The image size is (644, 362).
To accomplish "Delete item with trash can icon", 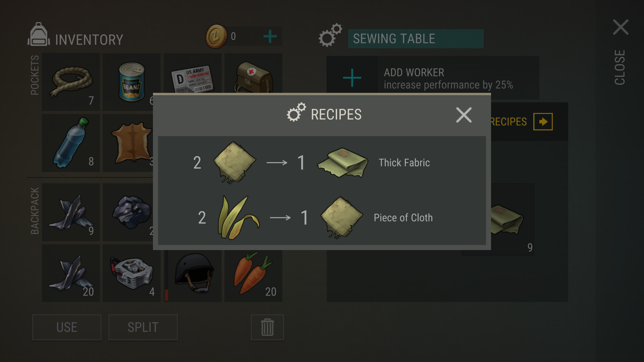I will pyautogui.click(x=267, y=327).
